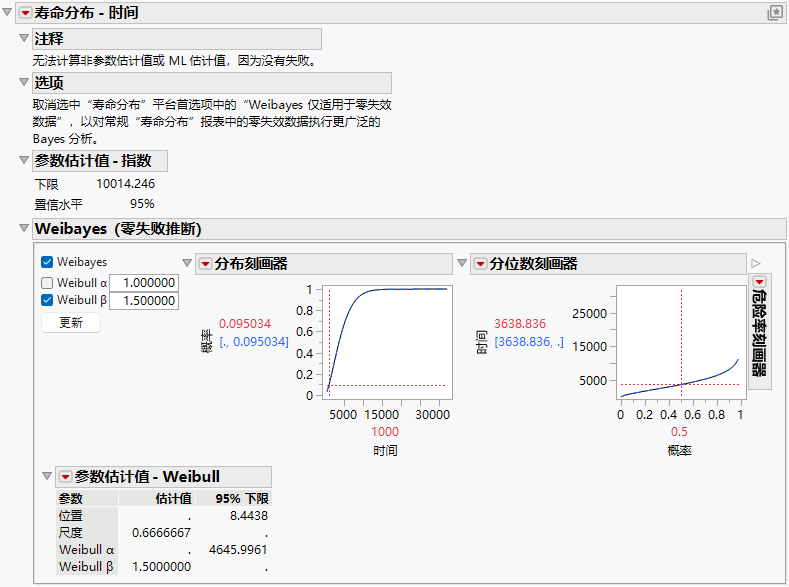This screenshot has width=789, height=587.
Task: Collapse the 寿命分布 - 时间 report outline
Action: [7, 12]
